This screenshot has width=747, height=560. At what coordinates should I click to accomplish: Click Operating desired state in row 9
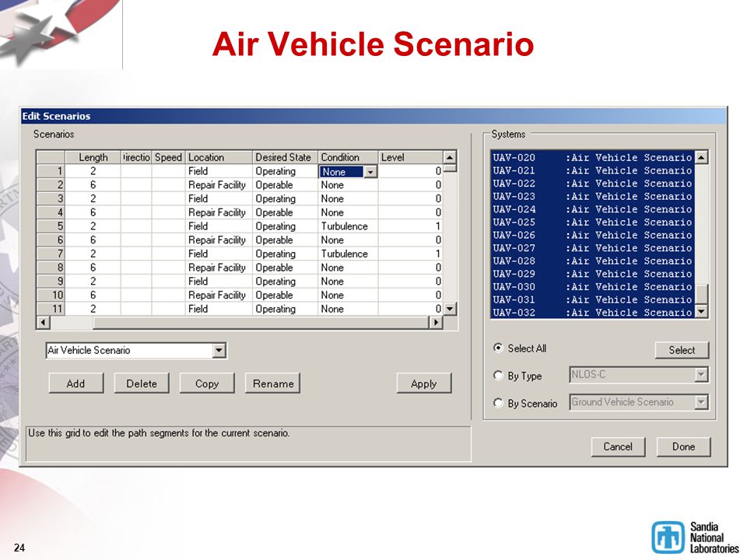tap(285, 282)
